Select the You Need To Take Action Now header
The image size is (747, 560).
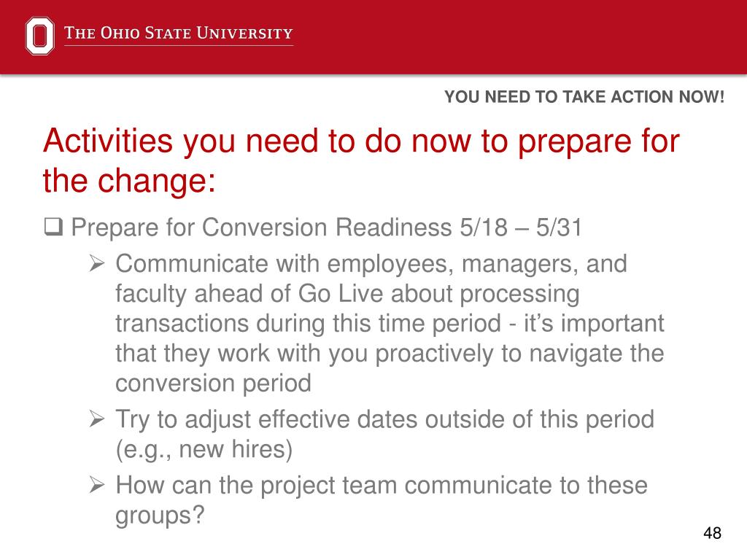tap(584, 97)
